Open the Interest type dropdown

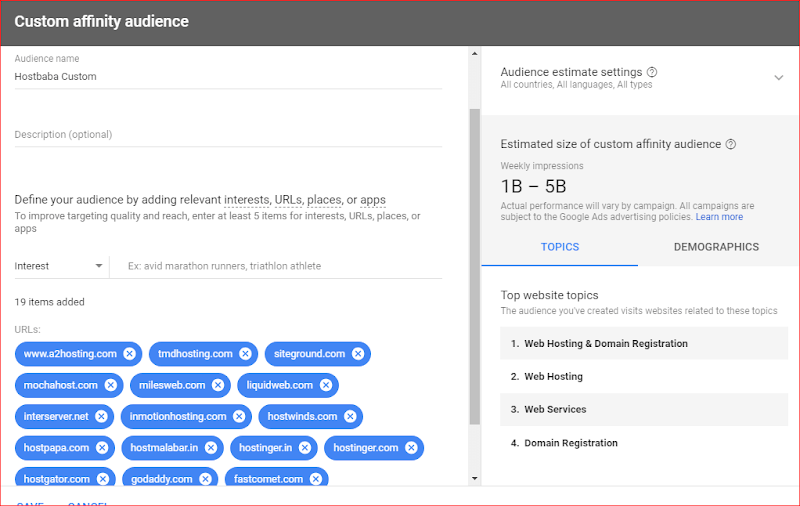pos(59,266)
